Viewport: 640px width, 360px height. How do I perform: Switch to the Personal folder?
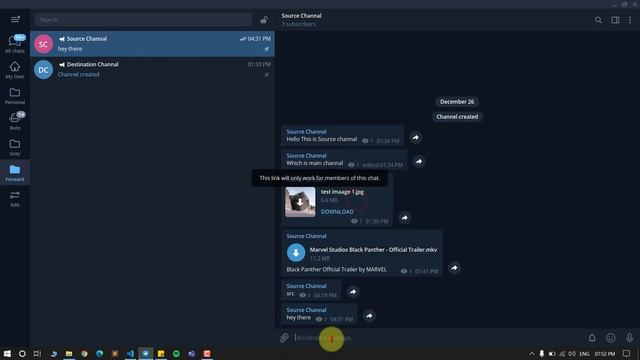click(15, 96)
